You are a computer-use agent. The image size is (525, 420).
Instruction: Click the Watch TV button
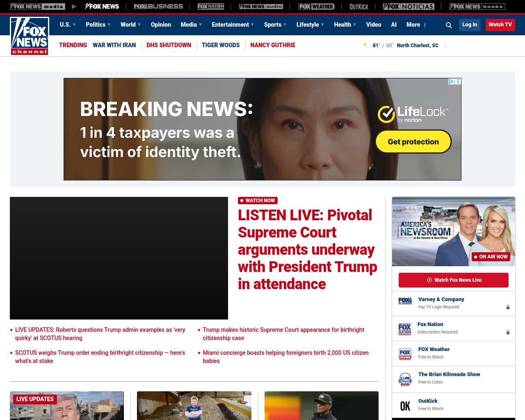(x=500, y=25)
